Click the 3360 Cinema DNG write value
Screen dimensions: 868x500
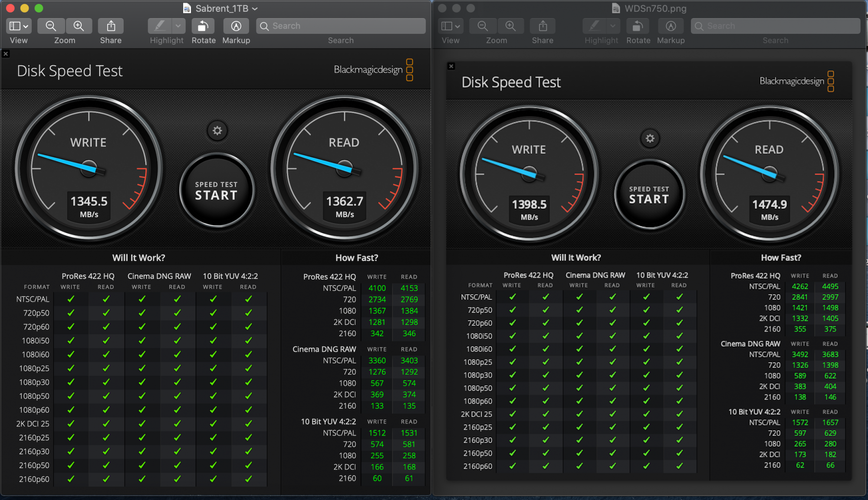377,360
